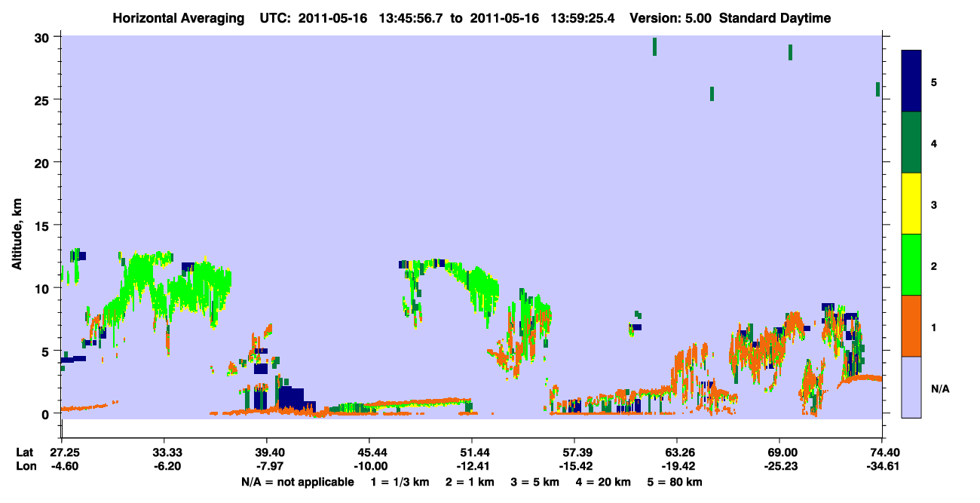Click the '1 = 1/3 km' legend note
The width and height of the screenshot is (980, 503).
pos(400,482)
